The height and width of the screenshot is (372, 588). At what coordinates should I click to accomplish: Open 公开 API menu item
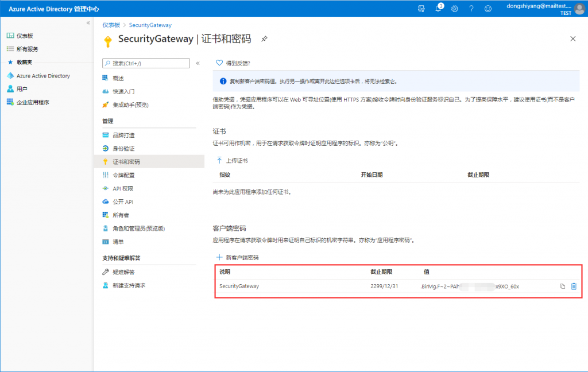pos(123,201)
